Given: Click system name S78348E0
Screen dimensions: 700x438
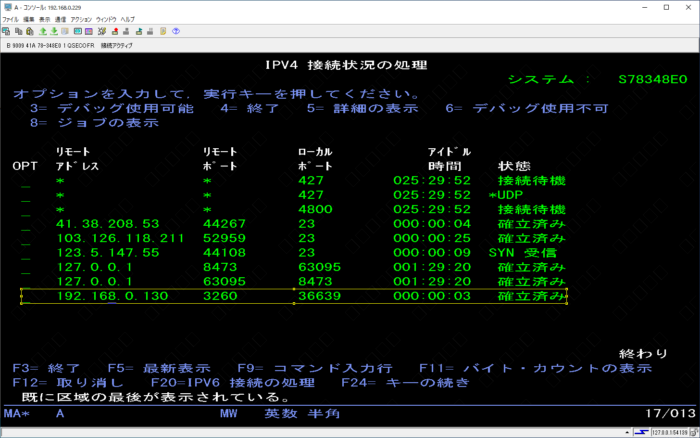Looking at the screenshot, I should pos(653,79).
